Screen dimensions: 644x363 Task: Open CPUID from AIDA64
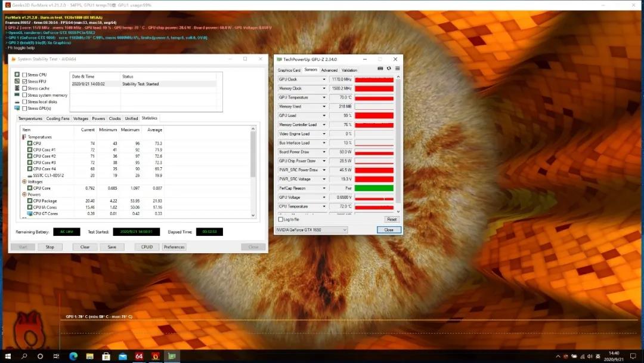(x=147, y=247)
